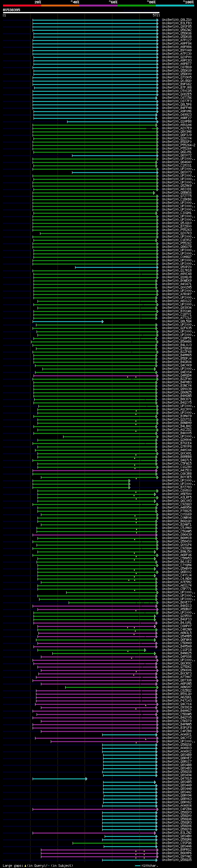Open hit label UniRef100_Q8S494
Image resolution: width=197 pixels, height=868 pixels.
176,775
